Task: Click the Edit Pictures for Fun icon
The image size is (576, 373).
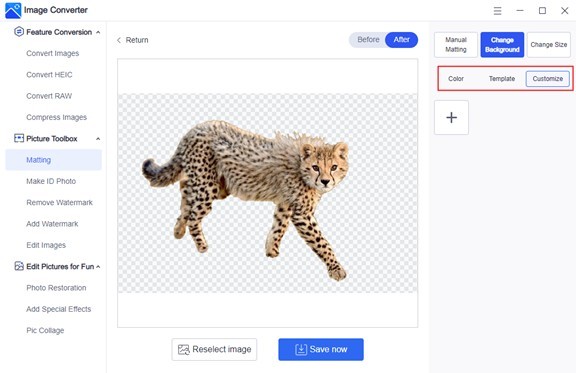Action: click(19, 266)
